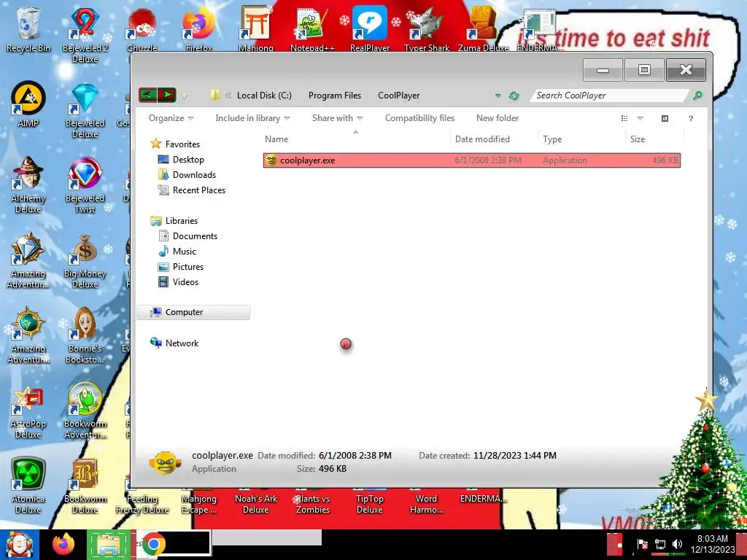Open Chrome from the taskbar
This screenshot has width=747, height=560.
[x=153, y=544]
